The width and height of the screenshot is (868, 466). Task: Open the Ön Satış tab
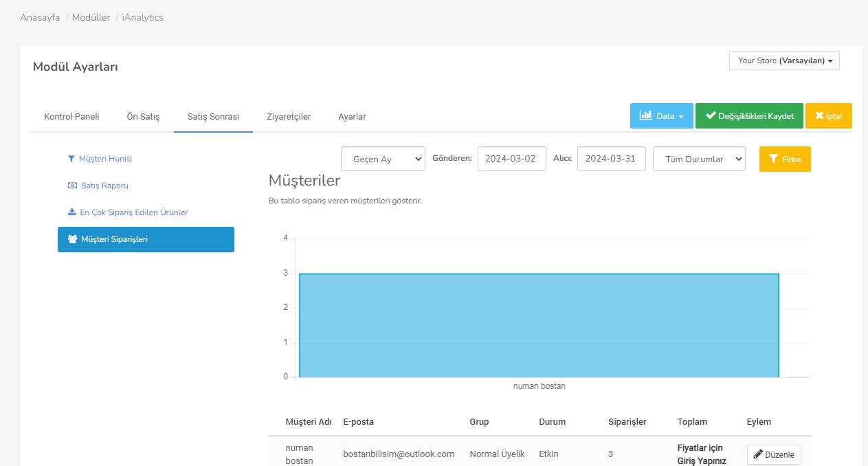pyautogui.click(x=143, y=117)
